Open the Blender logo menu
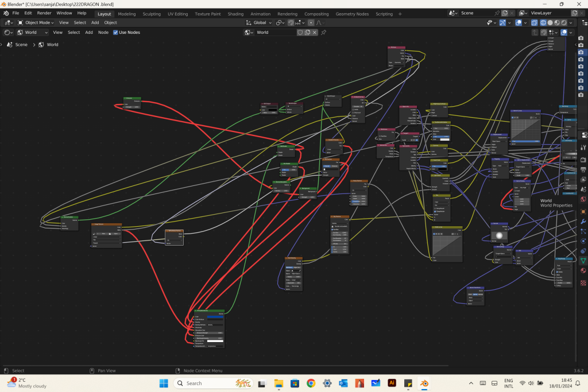Screen dimensions: 588x392 pyautogui.click(x=6, y=13)
